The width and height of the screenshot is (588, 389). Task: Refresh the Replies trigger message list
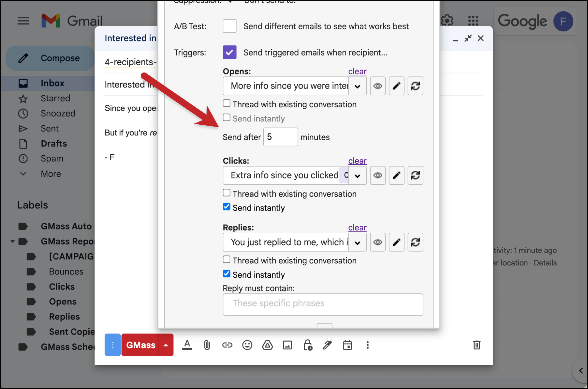415,242
